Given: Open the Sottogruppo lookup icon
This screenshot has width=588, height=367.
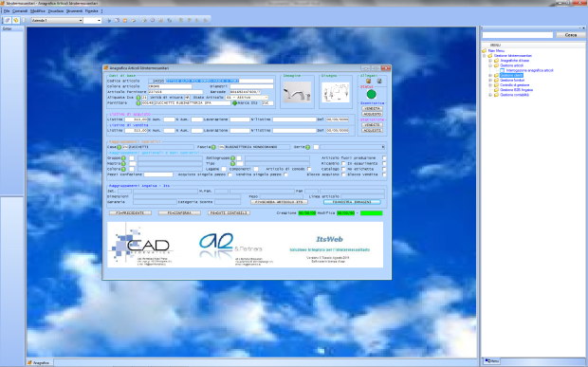Looking at the screenshot, I should 232,158.
